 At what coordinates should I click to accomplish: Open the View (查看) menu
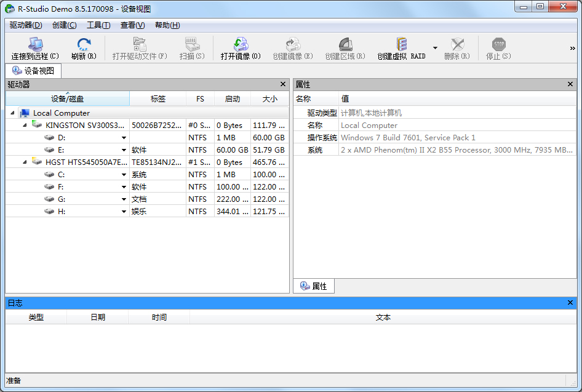coord(132,25)
